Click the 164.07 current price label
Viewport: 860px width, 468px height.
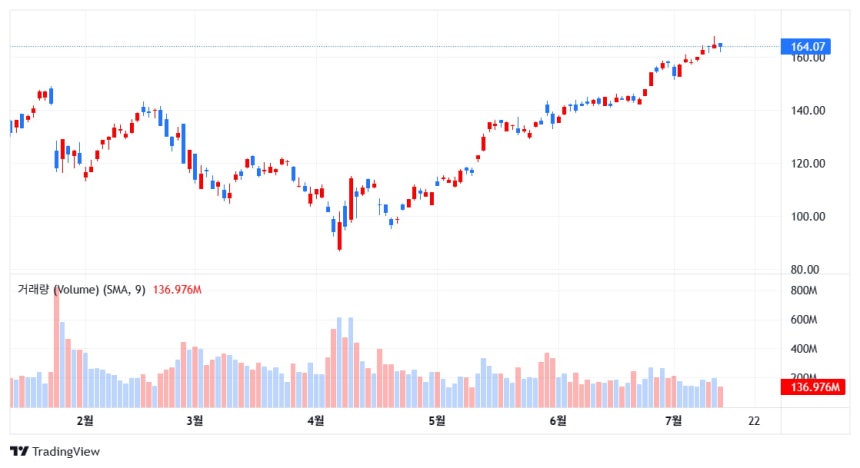(x=806, y=47)
